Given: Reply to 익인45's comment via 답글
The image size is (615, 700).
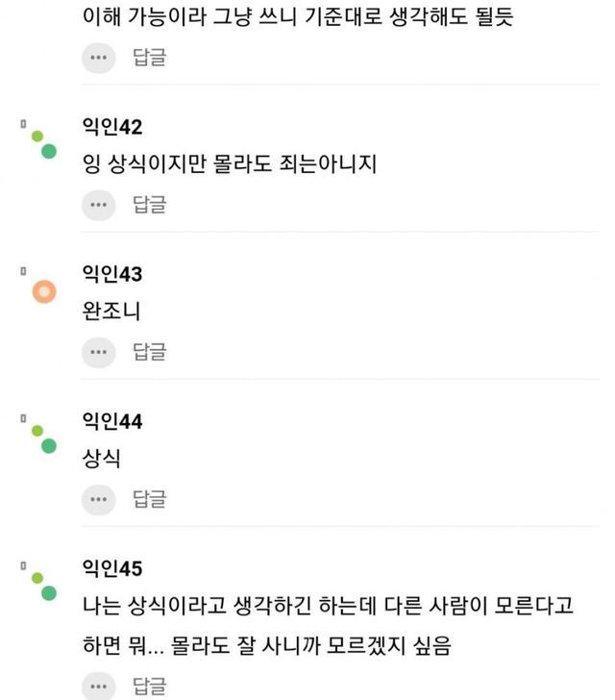Looking at the screenshot, I should [149, 687].
